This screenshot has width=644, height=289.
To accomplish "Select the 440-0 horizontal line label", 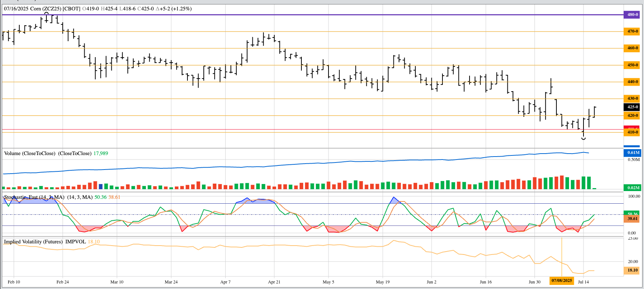I will click(x=632, y=82).
